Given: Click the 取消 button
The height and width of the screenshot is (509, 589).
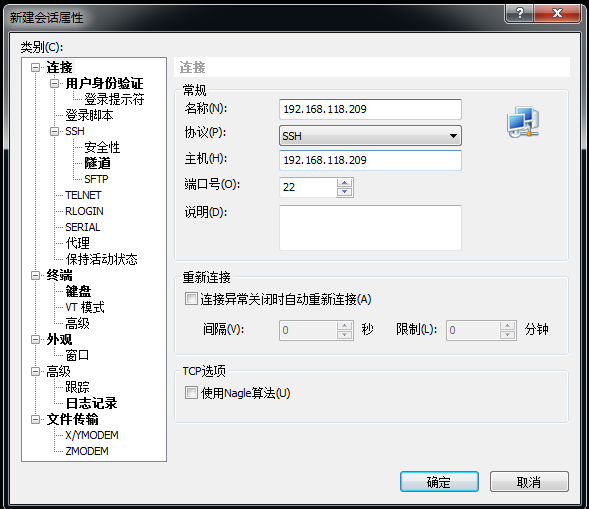Looking at the screenshot, I should click(x=529, y=482).
